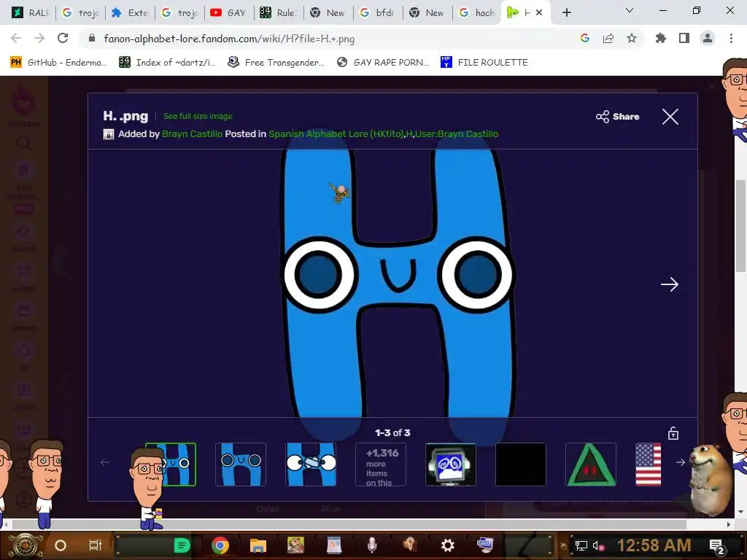The height and width of the screenshot is (560, 747).
Task: Open the Index of ~dartz bookmark
Action: pyautogui.click(x=167, y=63)
